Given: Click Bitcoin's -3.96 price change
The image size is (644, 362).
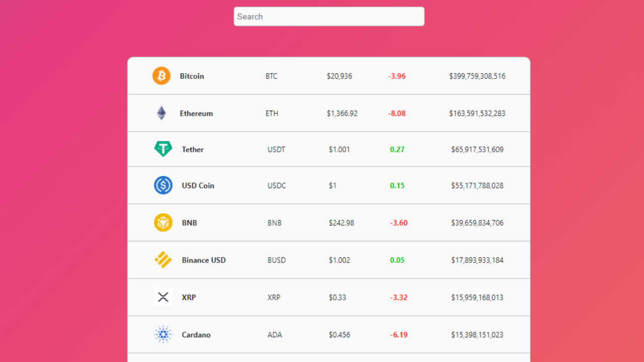Looking at the screenshot, I should pos(397,76).
